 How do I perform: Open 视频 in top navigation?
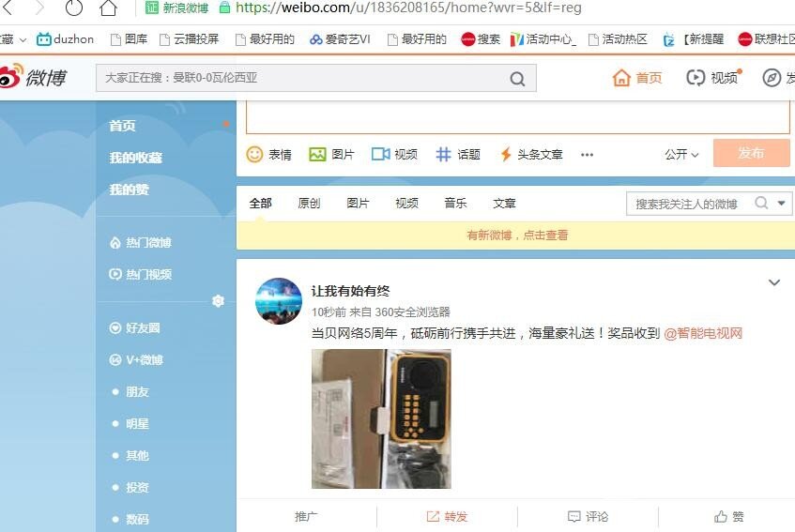[x=712, y=78]
